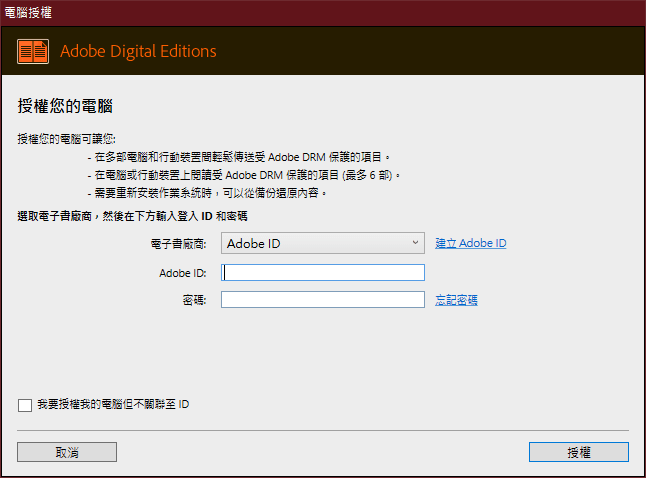Image resolution: width=646 pixels, height=478 pixels.
Task: Focus the Adobe ID input field
Action: [x=323, y=272]
